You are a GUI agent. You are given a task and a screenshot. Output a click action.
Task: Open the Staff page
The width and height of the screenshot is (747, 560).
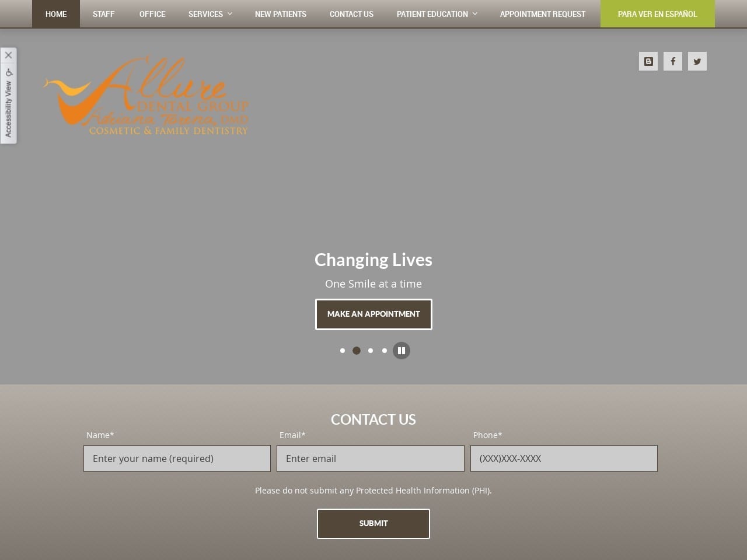[x=103, y=14]
